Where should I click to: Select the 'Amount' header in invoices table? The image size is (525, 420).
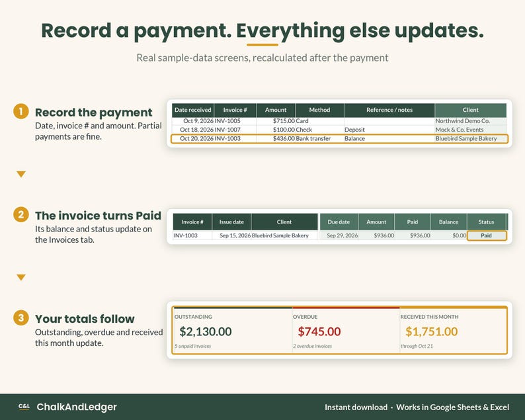tap(376, 222)
